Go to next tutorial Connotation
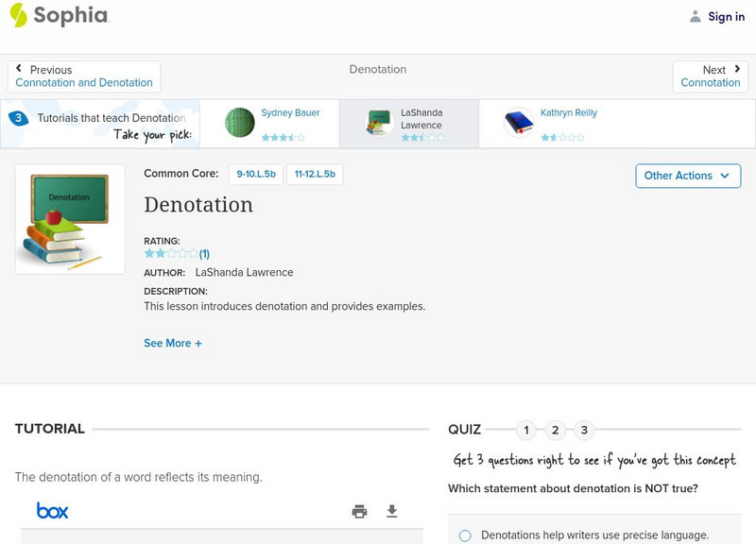The width and height of the screenshot is (756, 544). [711, 76]
